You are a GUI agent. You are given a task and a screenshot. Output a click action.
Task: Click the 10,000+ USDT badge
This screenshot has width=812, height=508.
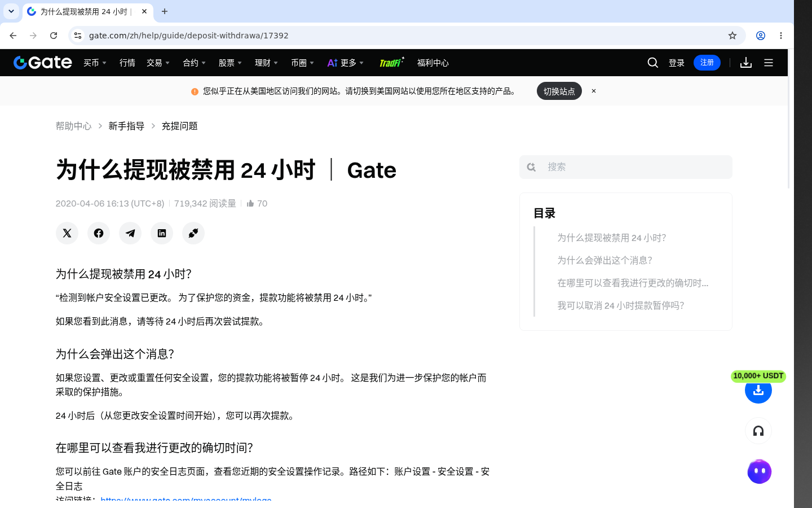point(758,376)
